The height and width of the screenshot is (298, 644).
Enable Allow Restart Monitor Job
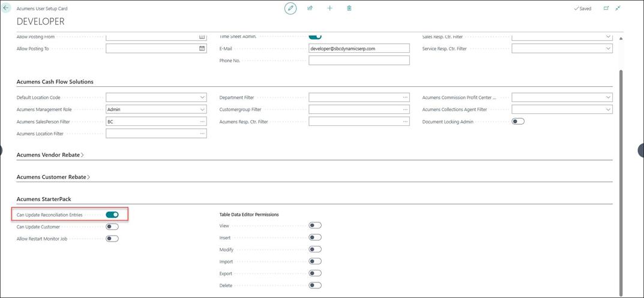point(112,239)
